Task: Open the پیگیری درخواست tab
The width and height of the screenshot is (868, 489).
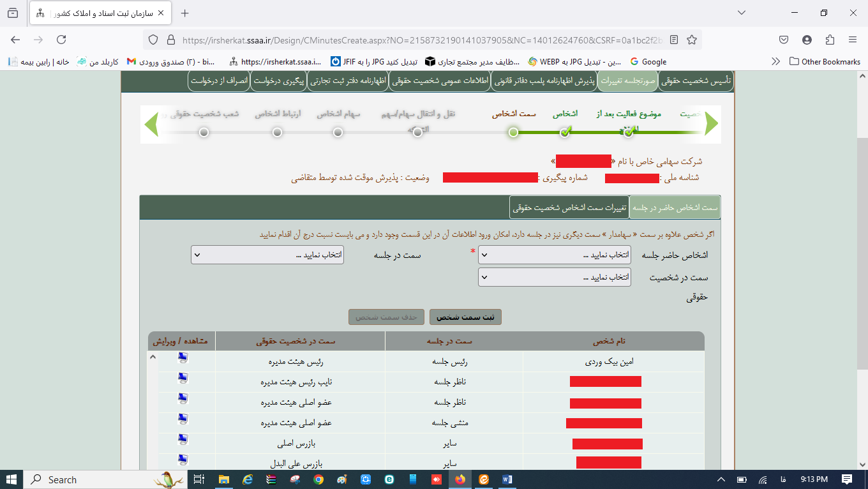Action: point(278,81)
